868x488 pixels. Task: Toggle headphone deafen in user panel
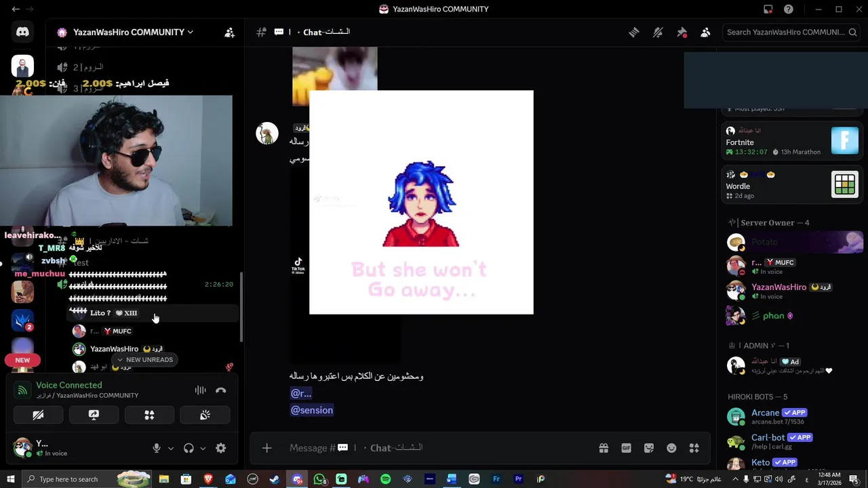tap(189, 448)
